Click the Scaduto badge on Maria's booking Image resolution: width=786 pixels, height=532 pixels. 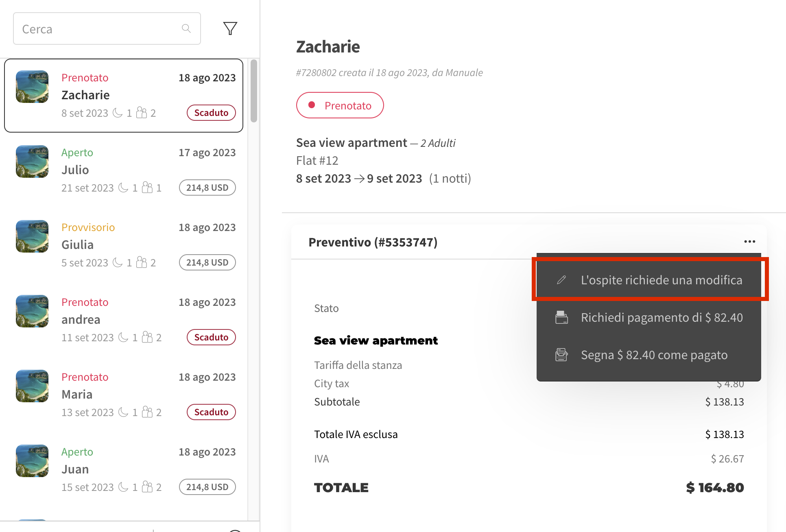click(x=211, y=412)
